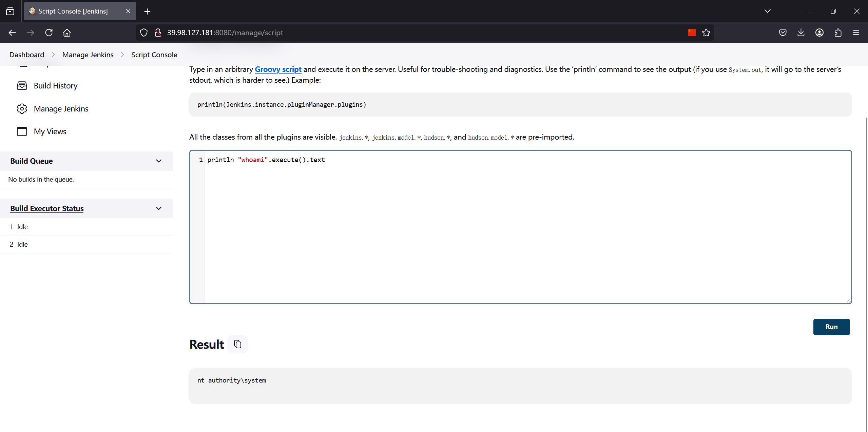Open the Build History page
The image size is (868, 432).
coord(56,86)
